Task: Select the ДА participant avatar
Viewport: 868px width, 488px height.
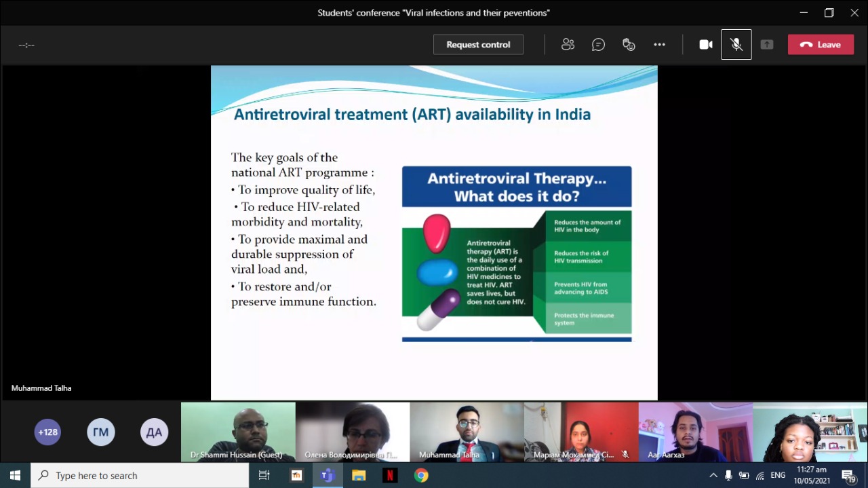Action: tap(154, 432)
